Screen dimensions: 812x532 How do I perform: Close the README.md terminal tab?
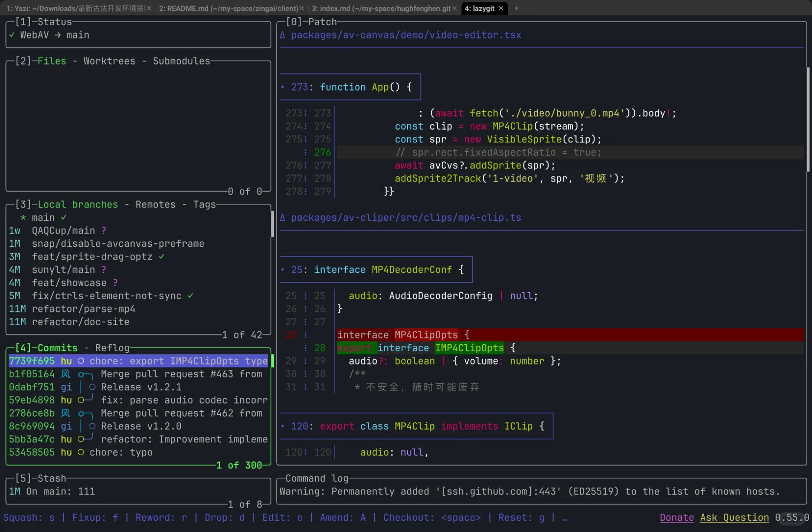302,8
